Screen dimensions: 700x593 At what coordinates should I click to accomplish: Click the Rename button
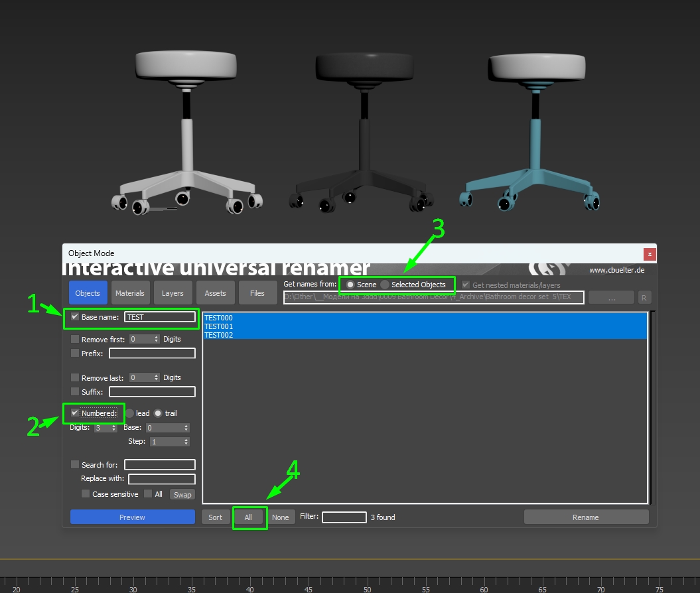pos(586,517)
